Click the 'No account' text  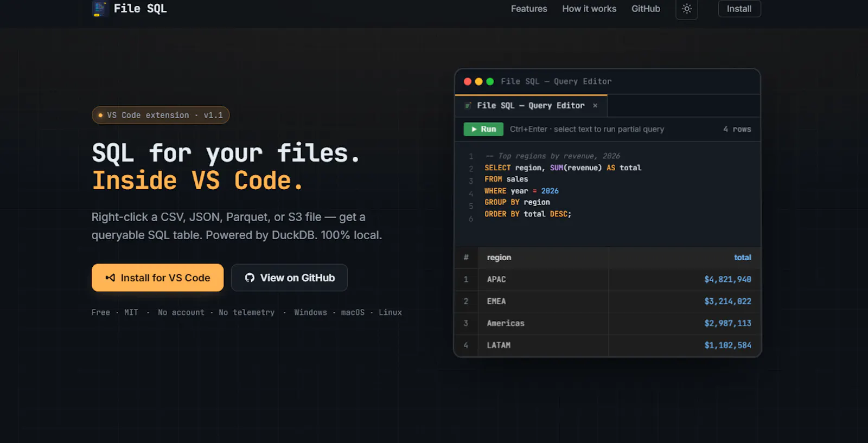click(x=181, y=312)
